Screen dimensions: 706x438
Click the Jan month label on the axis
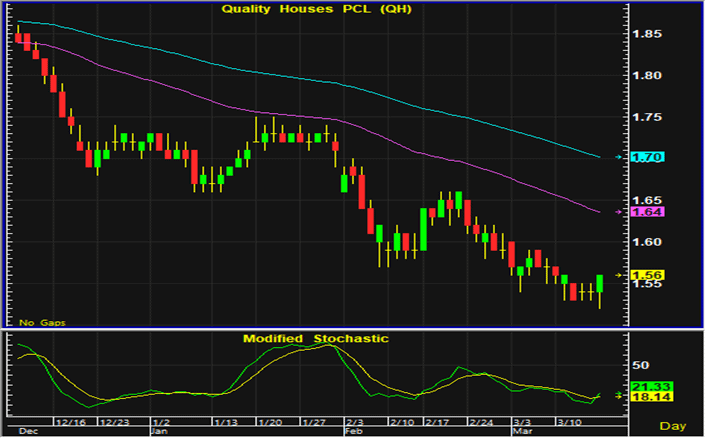point(159,432)
